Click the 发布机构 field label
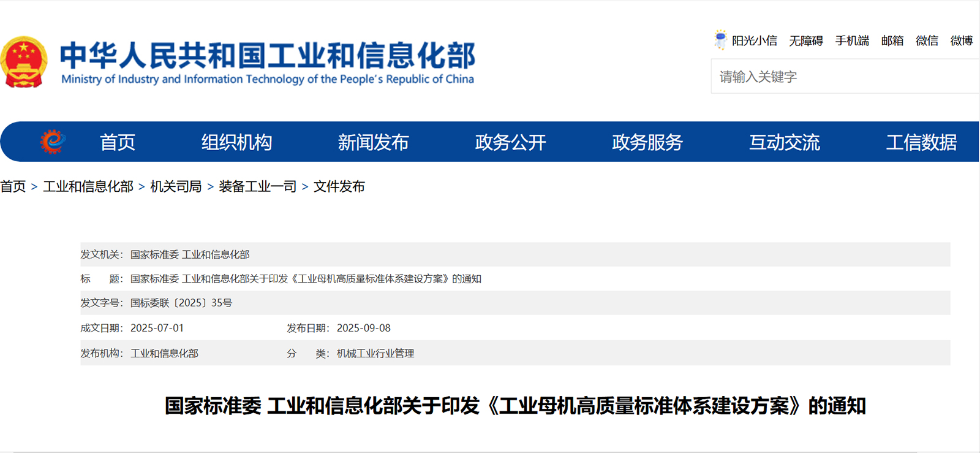The width and height of the screenshot is (980, 453). [102, 353]
